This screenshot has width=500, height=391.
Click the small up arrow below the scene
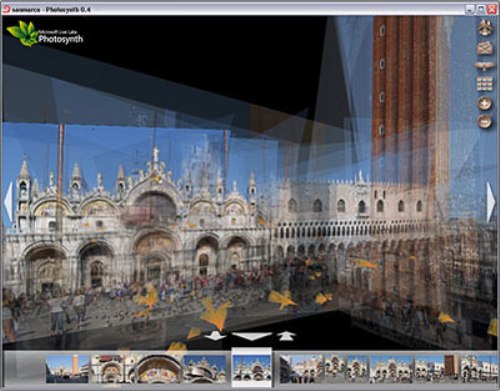(286, 336)
